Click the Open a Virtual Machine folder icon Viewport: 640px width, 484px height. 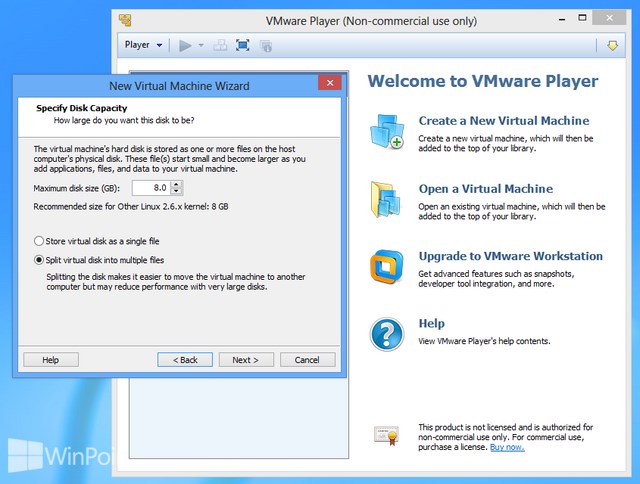tap(385, 200)
